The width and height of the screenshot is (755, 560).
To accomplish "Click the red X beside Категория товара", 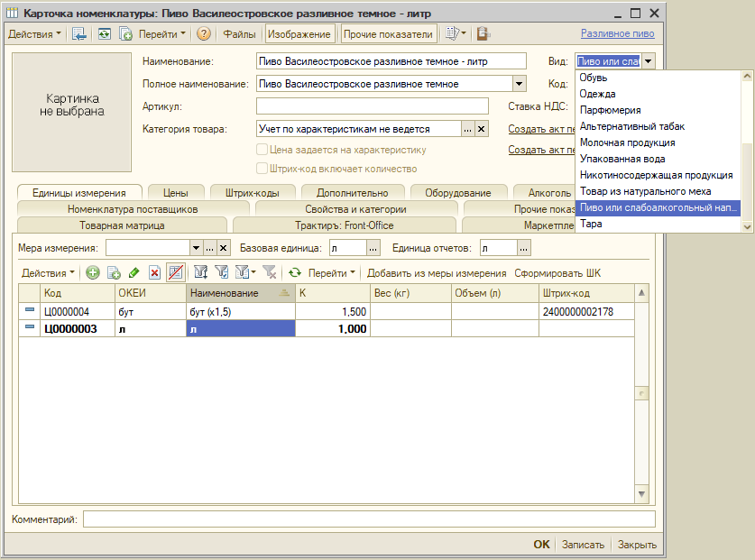I will click(481, 130).
